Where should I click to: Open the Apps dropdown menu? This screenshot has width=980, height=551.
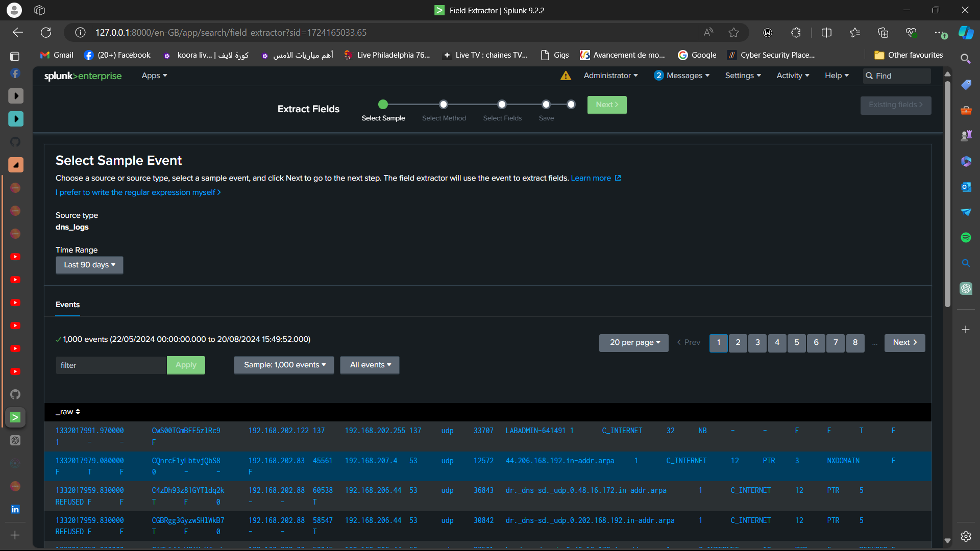pos(154,76)
